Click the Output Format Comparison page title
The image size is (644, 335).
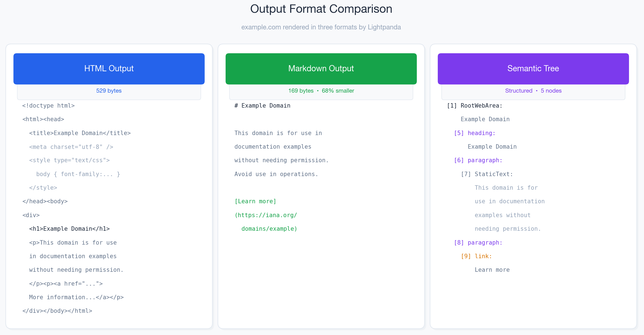[x=321, y=9]
